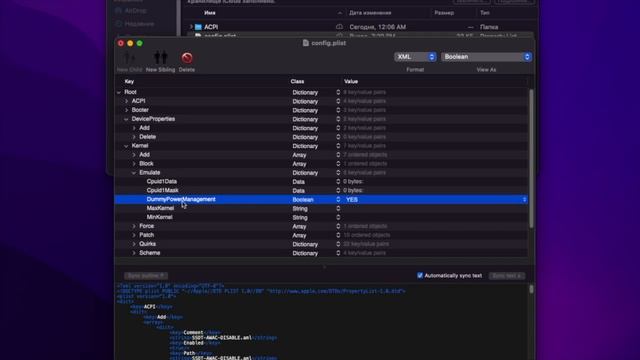The image size is (640, 360).
Task: Click the New Sibling toolbar icon
Action: click(160, 58)
